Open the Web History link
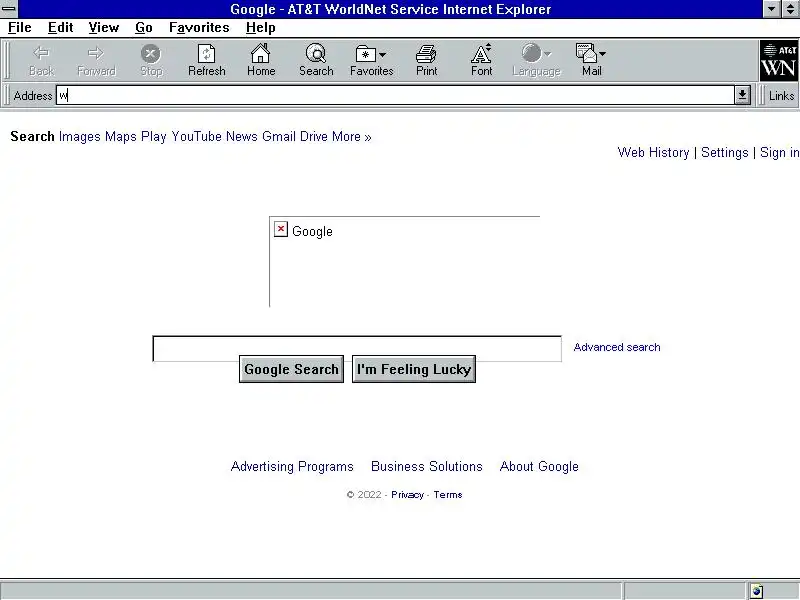 coord(653,153)
